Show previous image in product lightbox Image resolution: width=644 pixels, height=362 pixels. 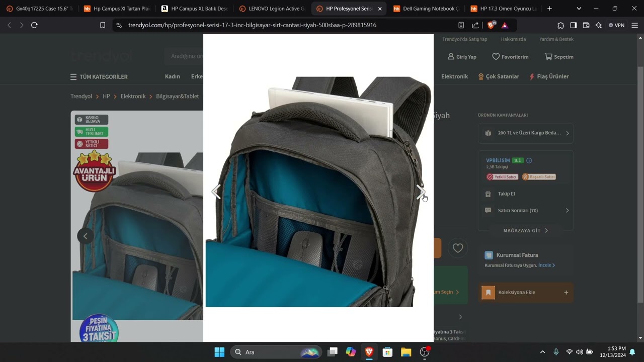click(216, 192)
